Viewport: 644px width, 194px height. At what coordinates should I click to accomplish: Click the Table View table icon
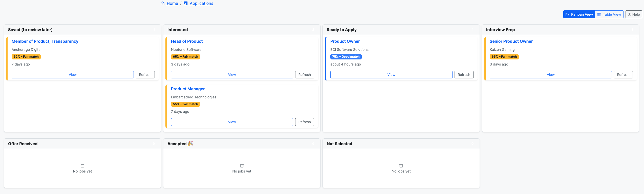[x=599, y=14]
